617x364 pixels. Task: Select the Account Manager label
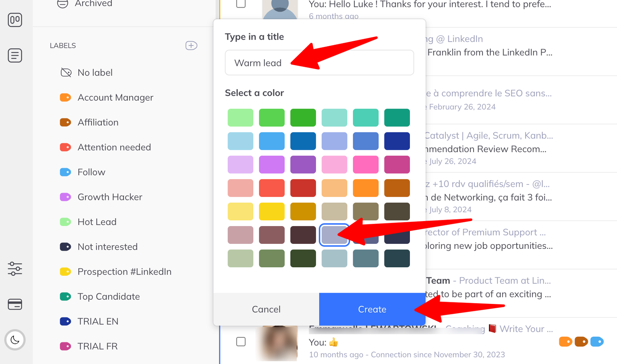pos(106,97)
